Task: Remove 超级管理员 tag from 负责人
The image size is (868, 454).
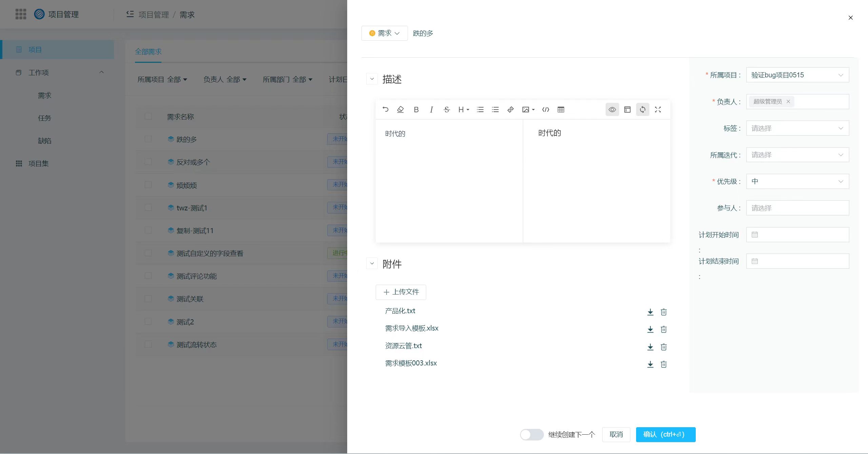Action: tap(788, 101)
